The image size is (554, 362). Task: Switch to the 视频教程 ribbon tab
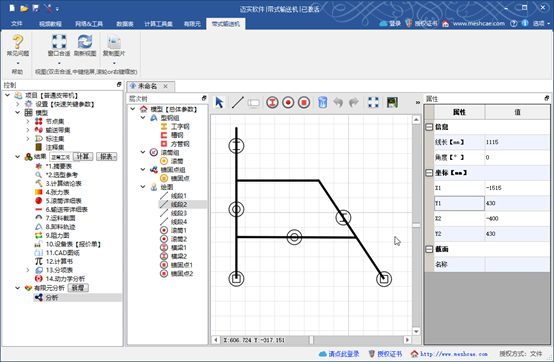[x=50, y=24]
